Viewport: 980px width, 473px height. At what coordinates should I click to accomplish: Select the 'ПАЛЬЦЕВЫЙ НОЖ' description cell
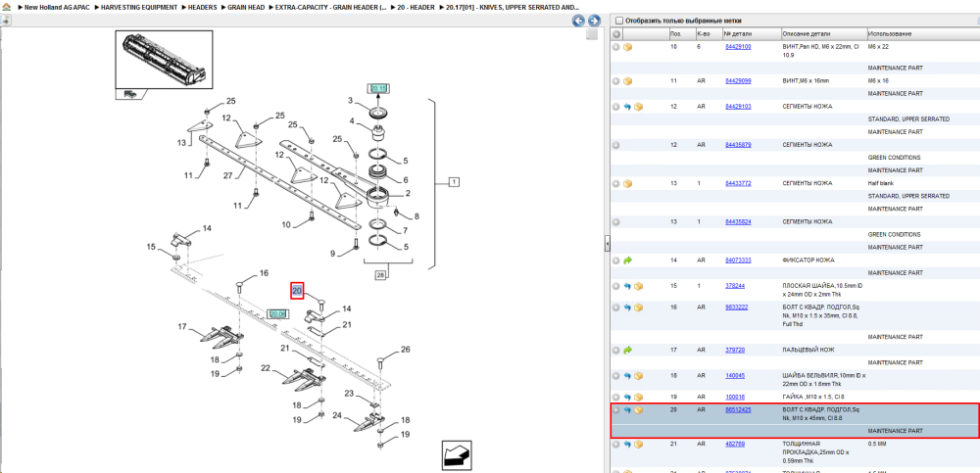click(808, 350)
